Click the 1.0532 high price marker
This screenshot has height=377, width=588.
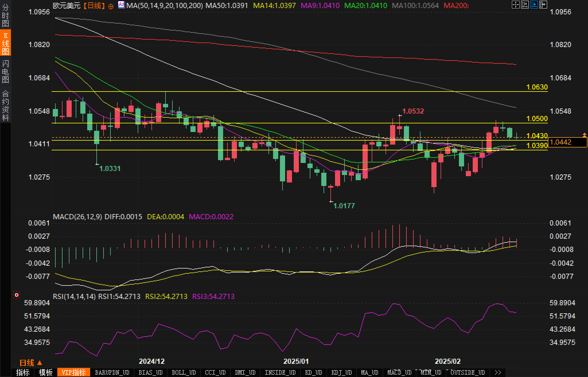tap(413, 111)
